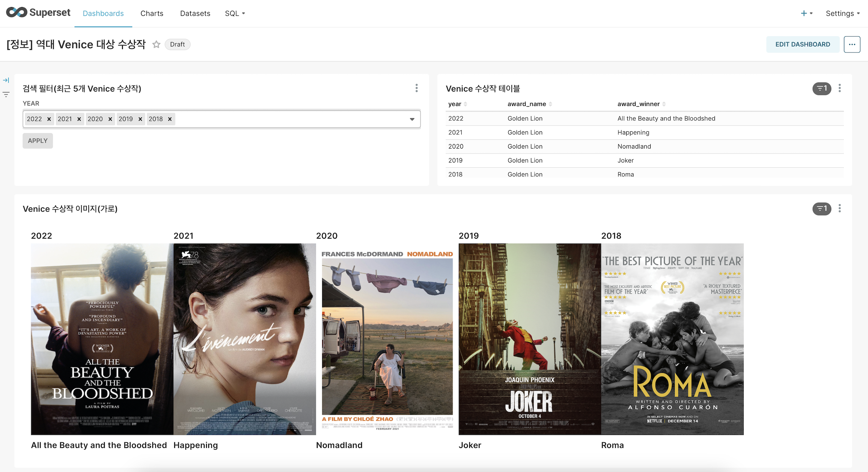Viewport: 868px width, 472px height.
Task: Open the dashboard more-actions ellipsis button
Action: pyautogui.click(x=852, y=44)
